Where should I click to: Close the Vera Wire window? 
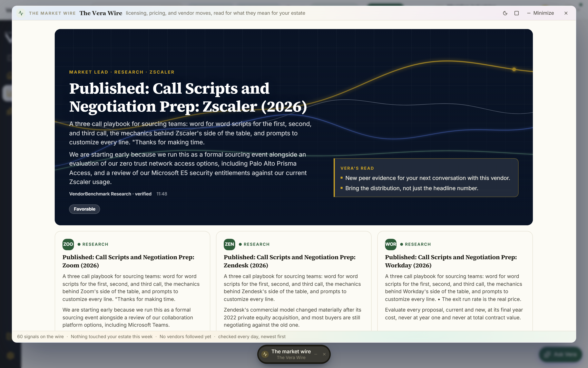click(x=566, y=13)
